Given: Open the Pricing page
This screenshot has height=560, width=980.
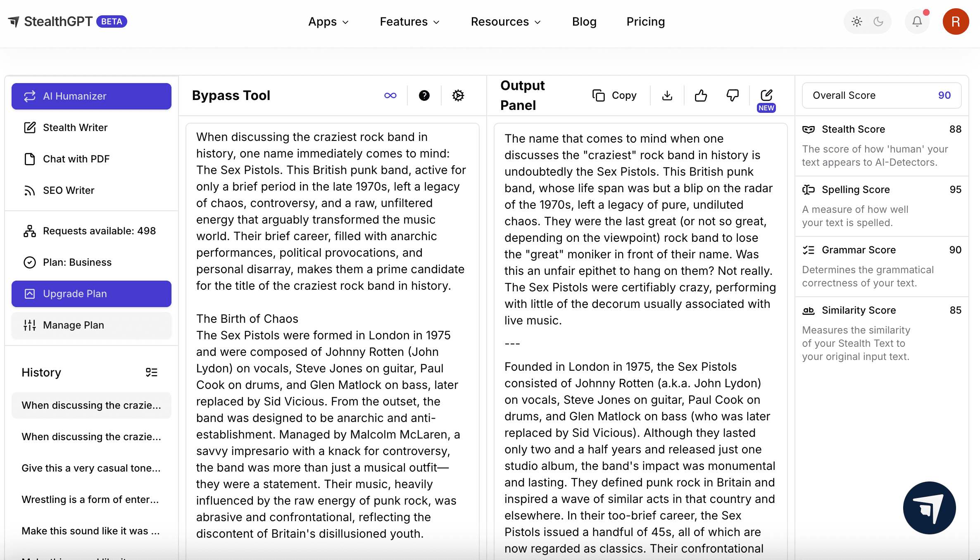Looking at the screenshot, I should pos(645,21).
